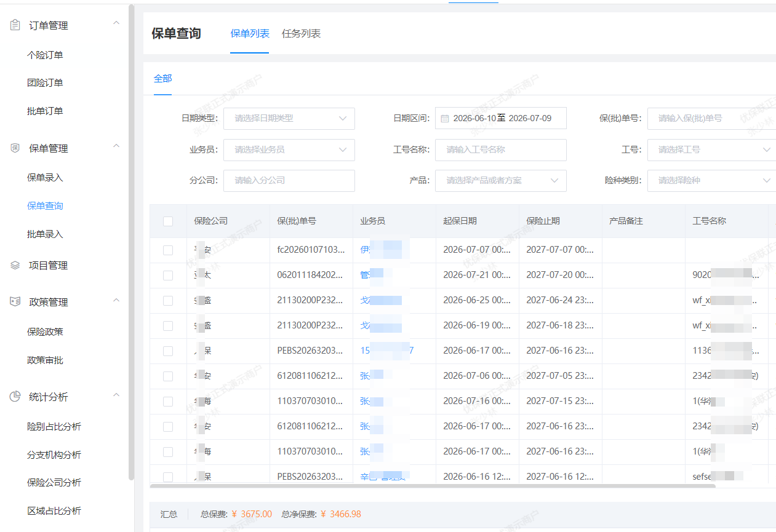The width and height of the screenshot is (776, 532).
Task: Click the 保单管理 shield icon
Action: click(x=15, y=148)
